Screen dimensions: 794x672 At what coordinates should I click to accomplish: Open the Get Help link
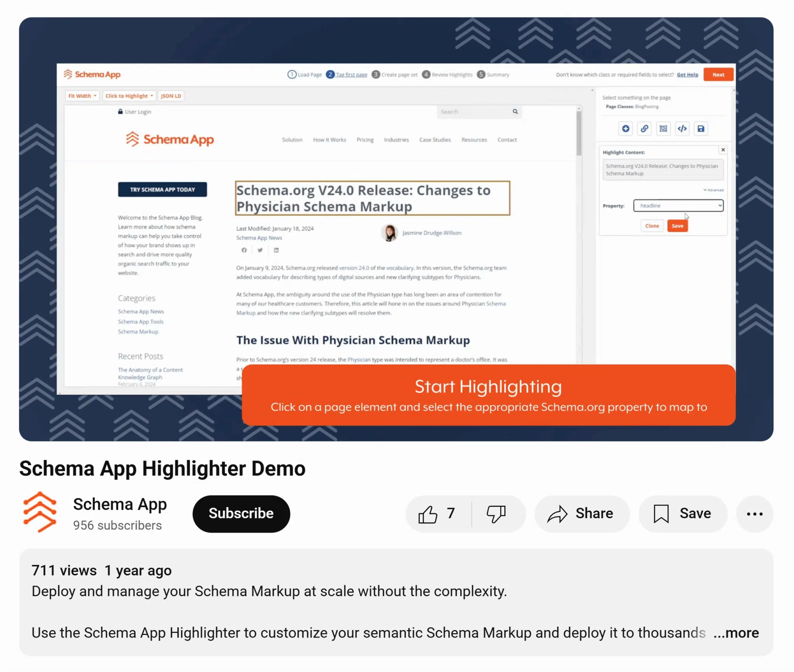[x=687, y=74]
